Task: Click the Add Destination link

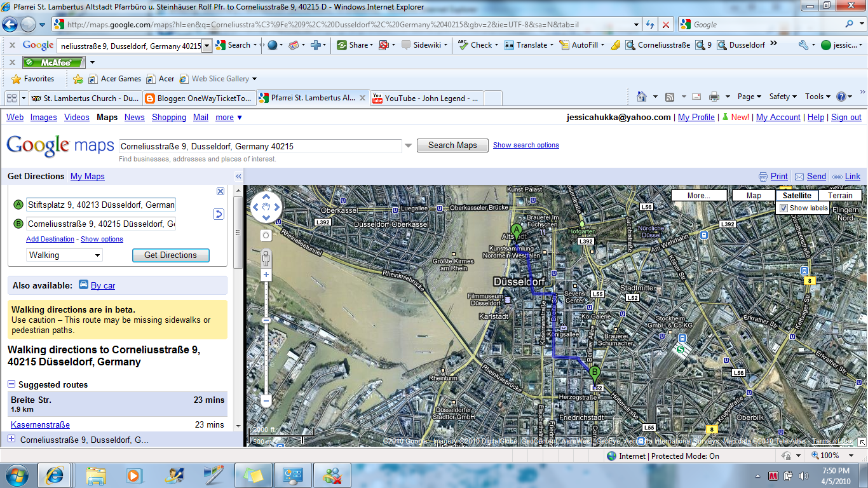Action: (50, 239)
